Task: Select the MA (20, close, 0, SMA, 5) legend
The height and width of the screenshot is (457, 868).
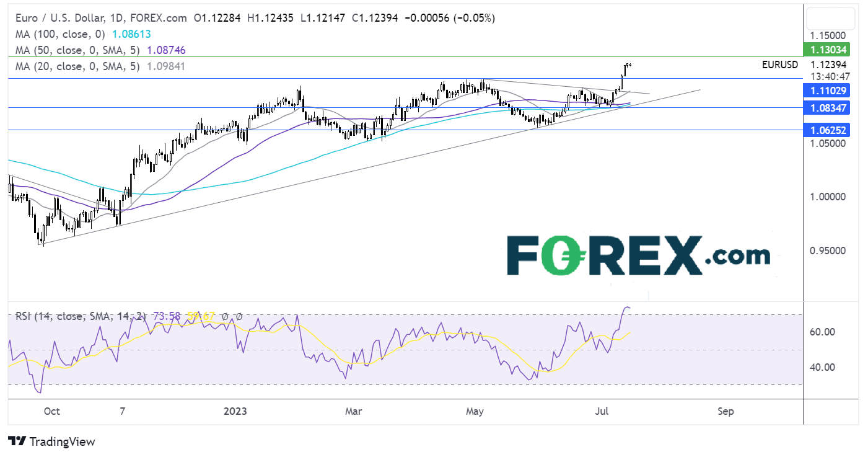Action: click(76, 65)
